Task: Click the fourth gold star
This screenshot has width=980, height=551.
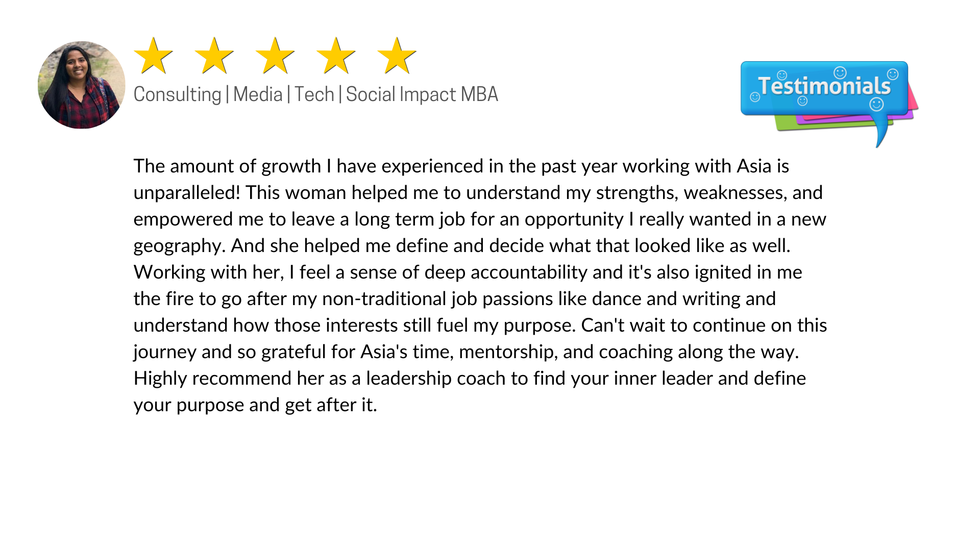Action: pos(336,56)
